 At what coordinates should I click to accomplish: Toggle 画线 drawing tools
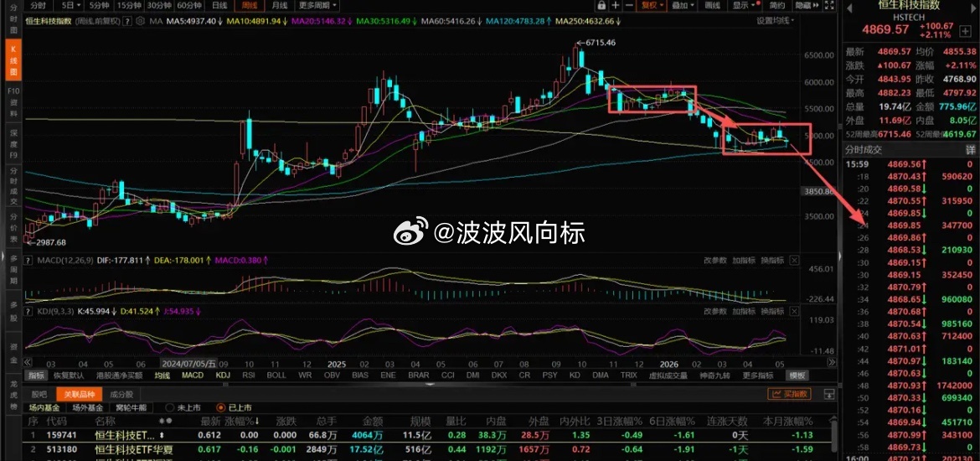coord(712,6)
